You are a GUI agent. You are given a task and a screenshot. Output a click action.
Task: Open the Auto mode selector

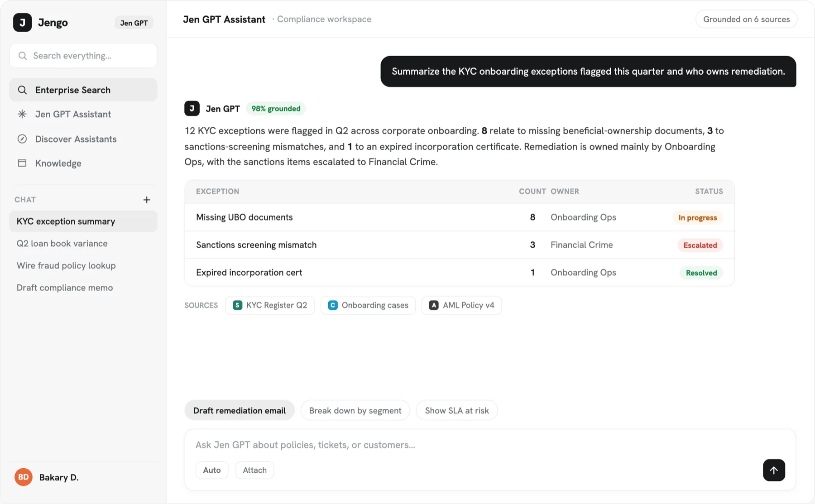coord(212,470)
